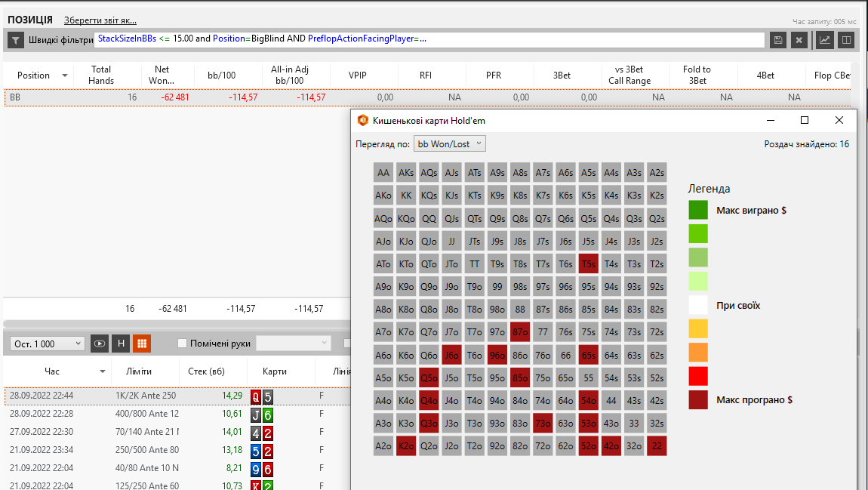Viewport: 868px width, 490px height.
Task: Click the 73o hand cell
Action: click(x=543, y=423)
